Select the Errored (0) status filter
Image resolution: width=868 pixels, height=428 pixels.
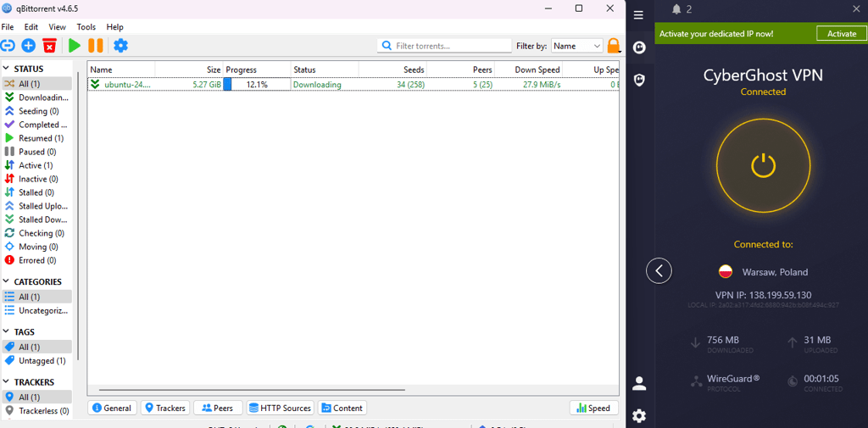click(x=36, y=260)
